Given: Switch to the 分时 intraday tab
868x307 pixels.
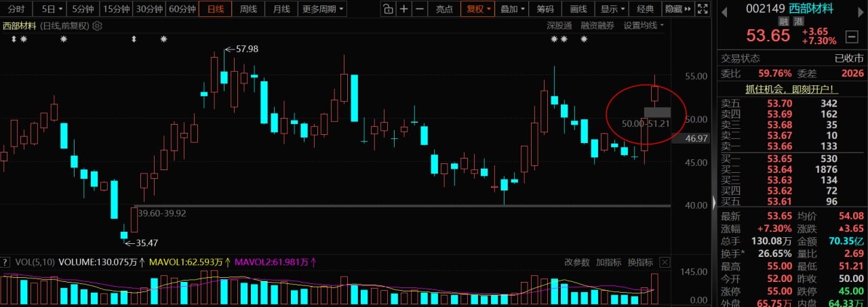Looking at the screenshot, I should pyautogui.click(x=16, y=9).
